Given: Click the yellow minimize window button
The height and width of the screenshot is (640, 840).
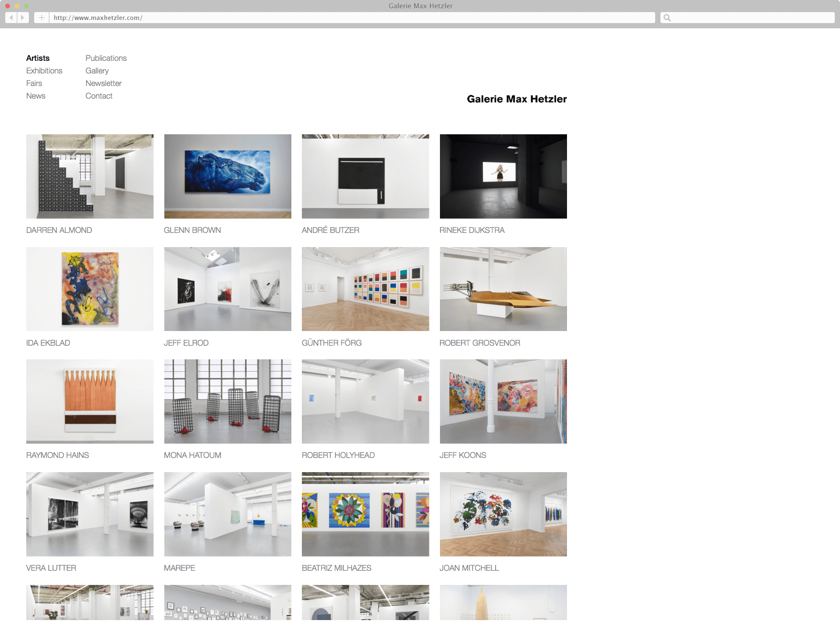Looking at the screenshot, I should pos(17,6).
